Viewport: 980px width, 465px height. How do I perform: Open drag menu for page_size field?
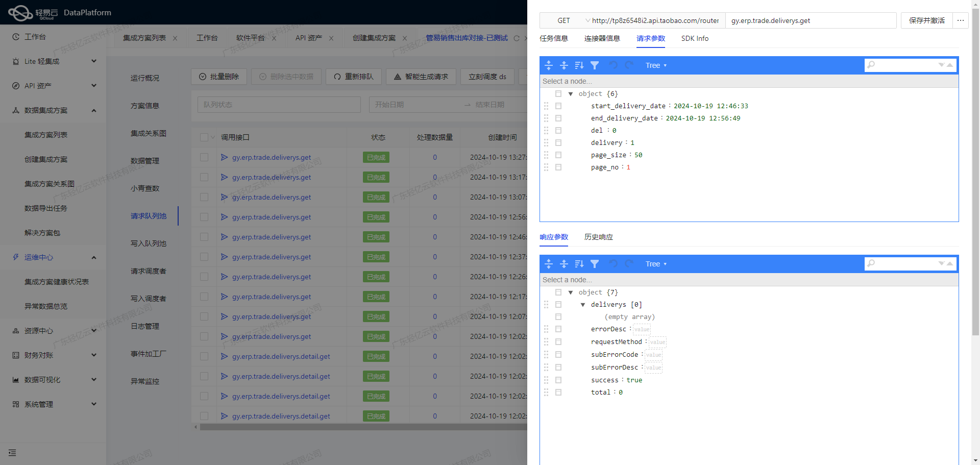pos(546,155)
